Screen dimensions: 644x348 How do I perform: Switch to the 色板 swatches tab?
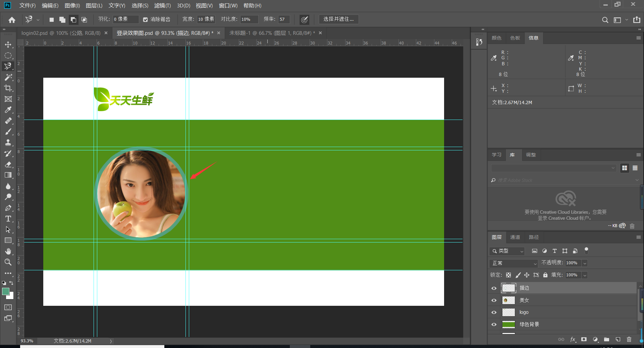click(515, 38)
